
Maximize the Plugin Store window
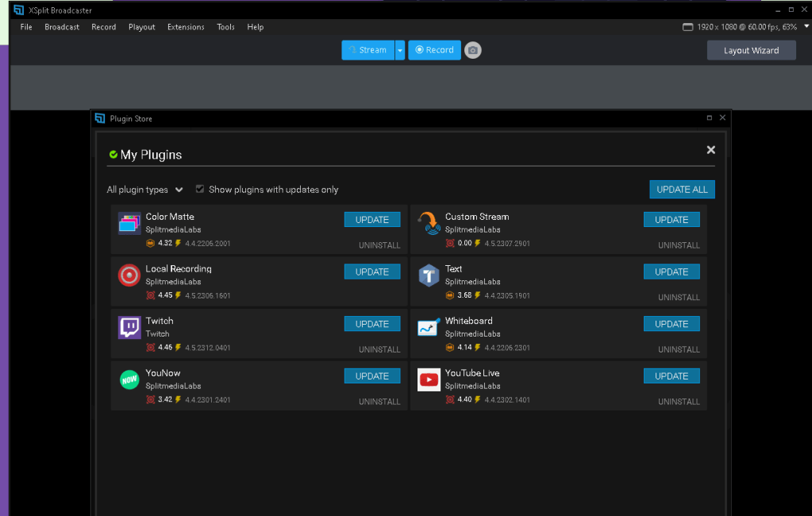click(709, 117)
